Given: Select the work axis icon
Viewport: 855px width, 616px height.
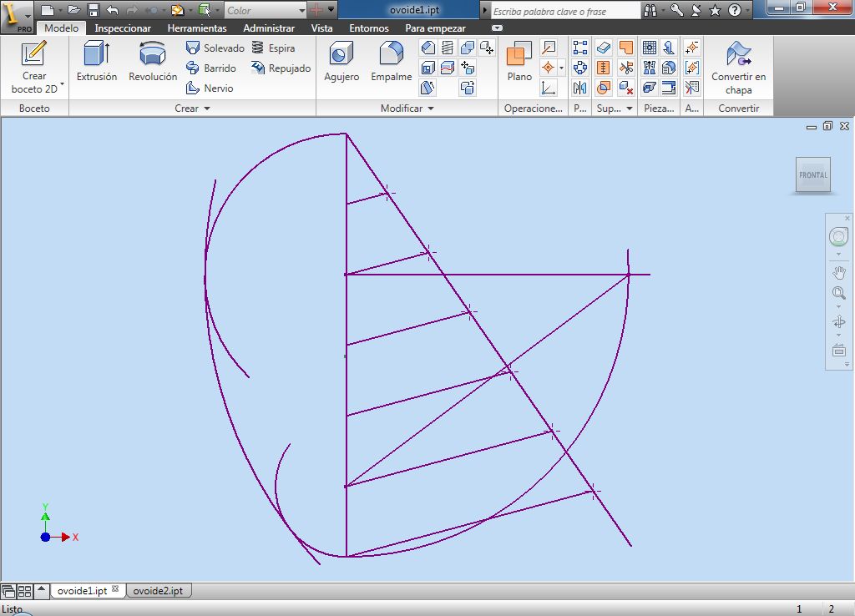Looking at the screenshot, I should (x=549, y=48).
